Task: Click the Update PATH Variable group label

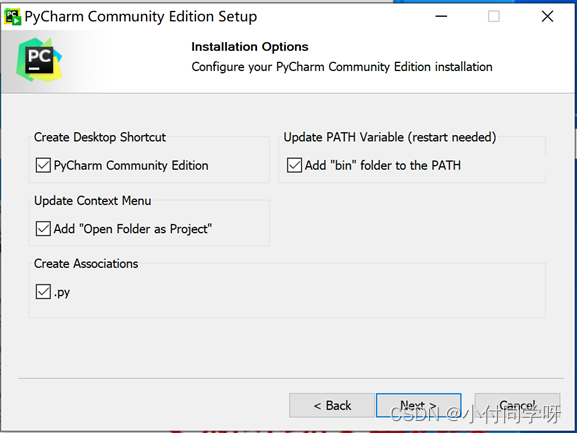Action: tap(390, 137)
